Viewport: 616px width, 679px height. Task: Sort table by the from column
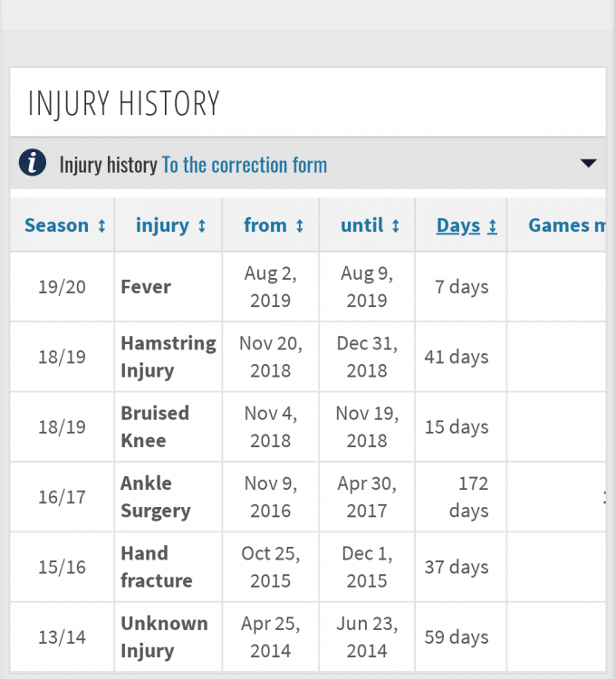pos(265,225)
